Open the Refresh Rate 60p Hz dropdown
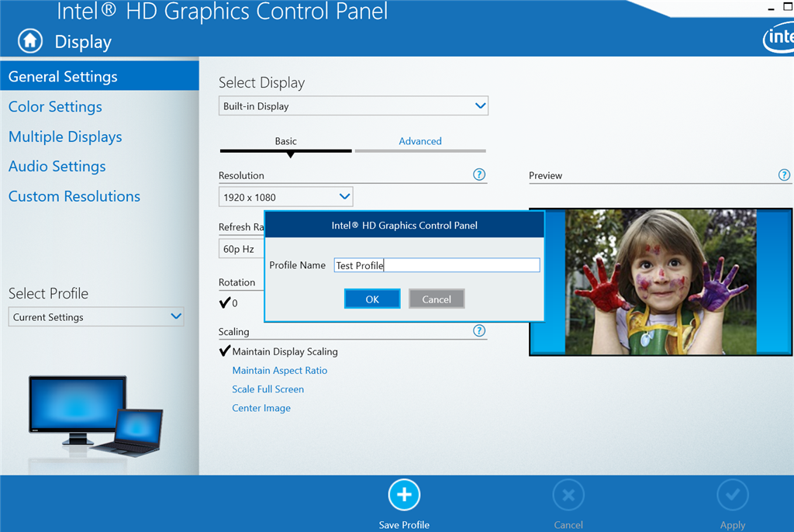 click(x=242, y=249)
